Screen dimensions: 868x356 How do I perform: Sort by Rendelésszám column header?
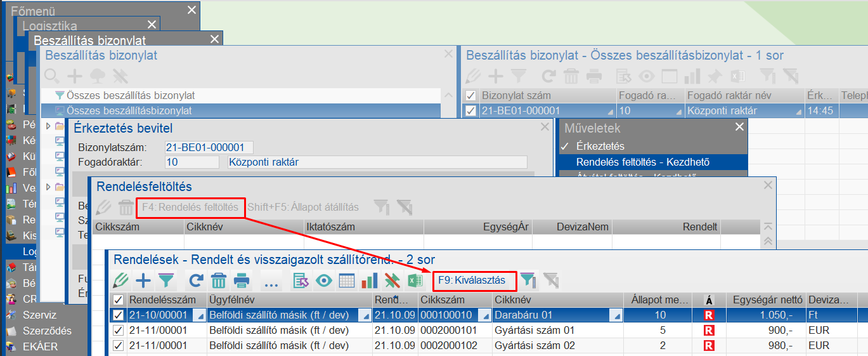tap(166, 300)
